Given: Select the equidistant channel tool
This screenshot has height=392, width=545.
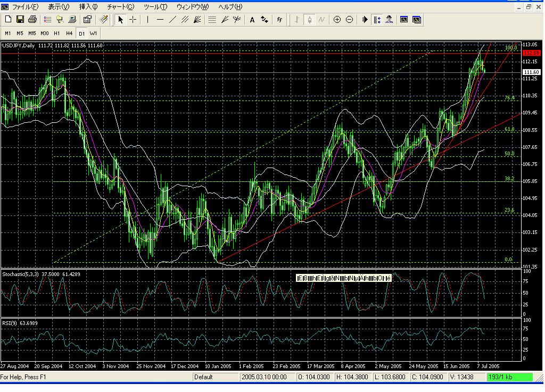Looking at the screenshot, I should 184,20.
